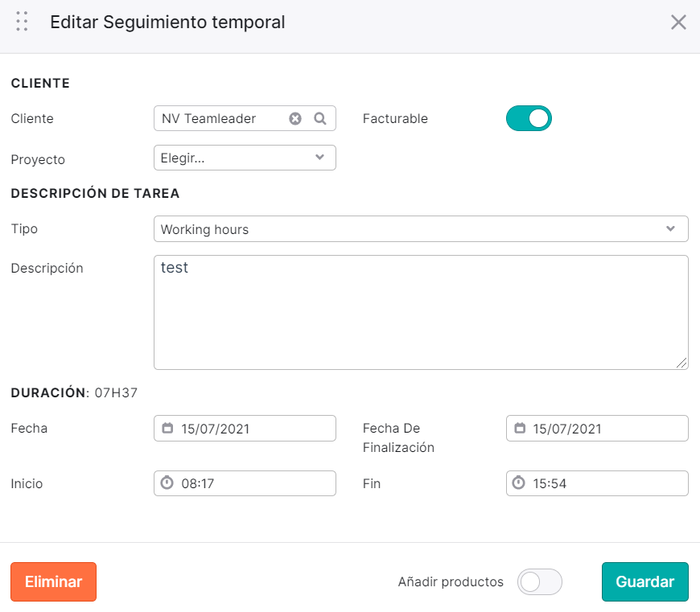Click the Descripción text area containing test
Viewport: 700px width, 612px height.
(421, 312)
